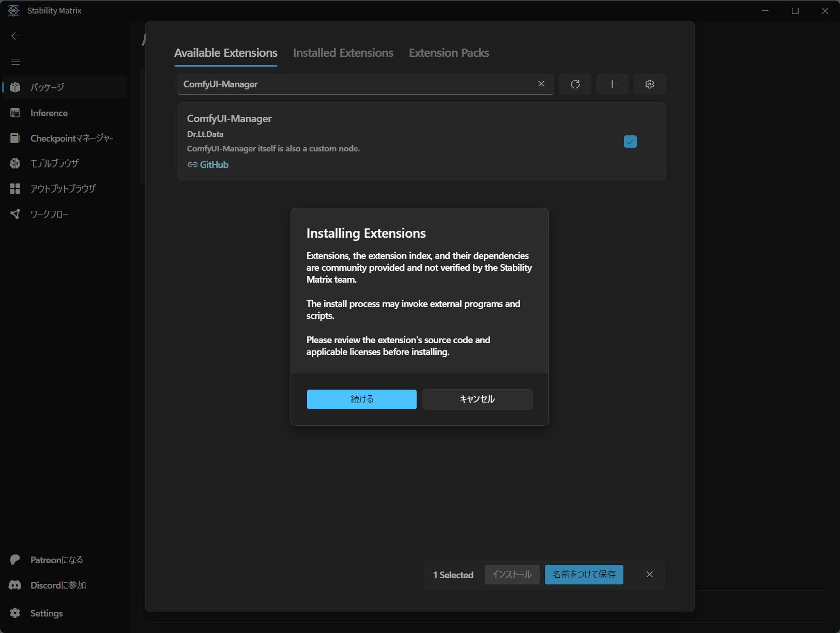Click the back arrow icon
This screenshot has width=840, height=633.
point(16,36)
